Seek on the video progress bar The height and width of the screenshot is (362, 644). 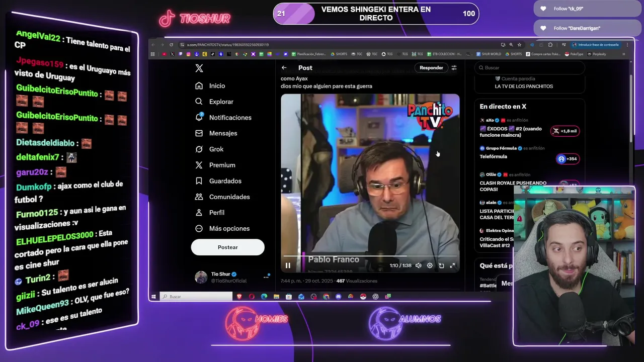point(370,256)
